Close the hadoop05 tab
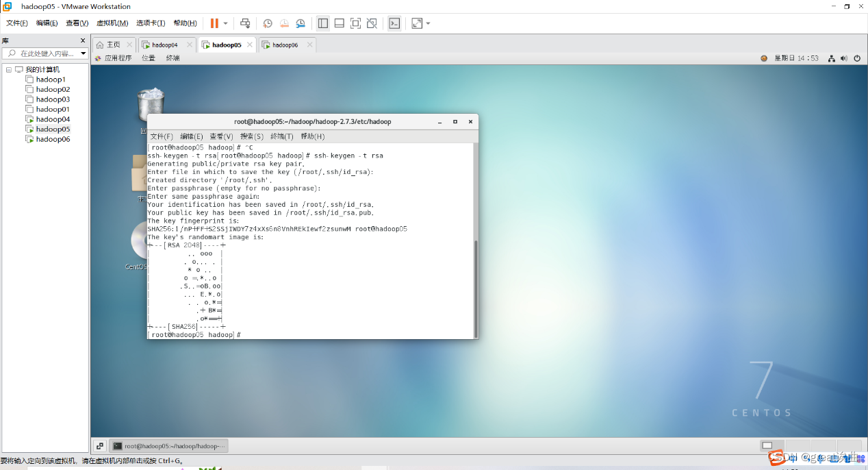 [250, 45]
